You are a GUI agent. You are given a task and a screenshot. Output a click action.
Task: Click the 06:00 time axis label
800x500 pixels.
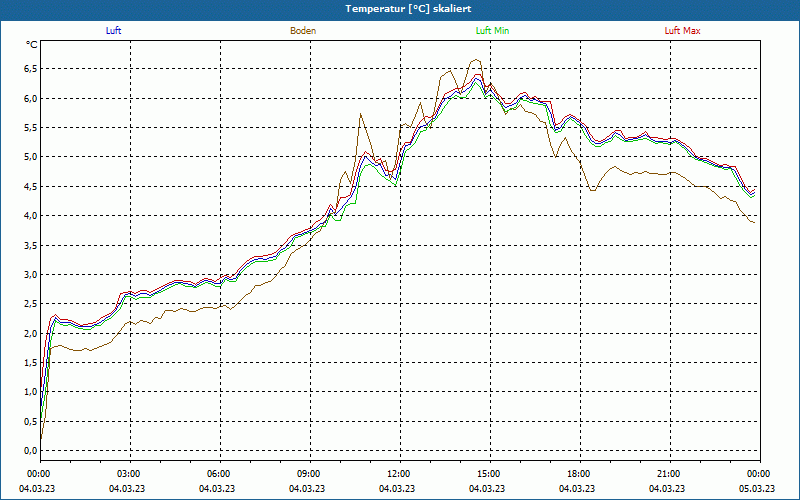pos(217,474)
